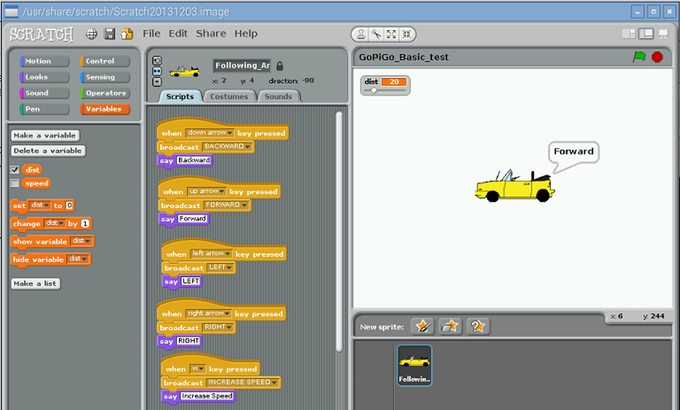
Task: Switch to full stage view
Action: click(646, 34)
